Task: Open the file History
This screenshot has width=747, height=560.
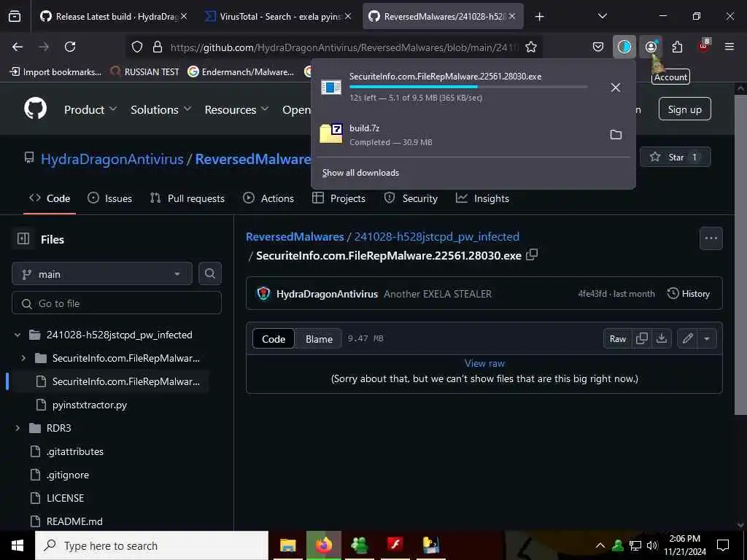Action: coord(689,293)
